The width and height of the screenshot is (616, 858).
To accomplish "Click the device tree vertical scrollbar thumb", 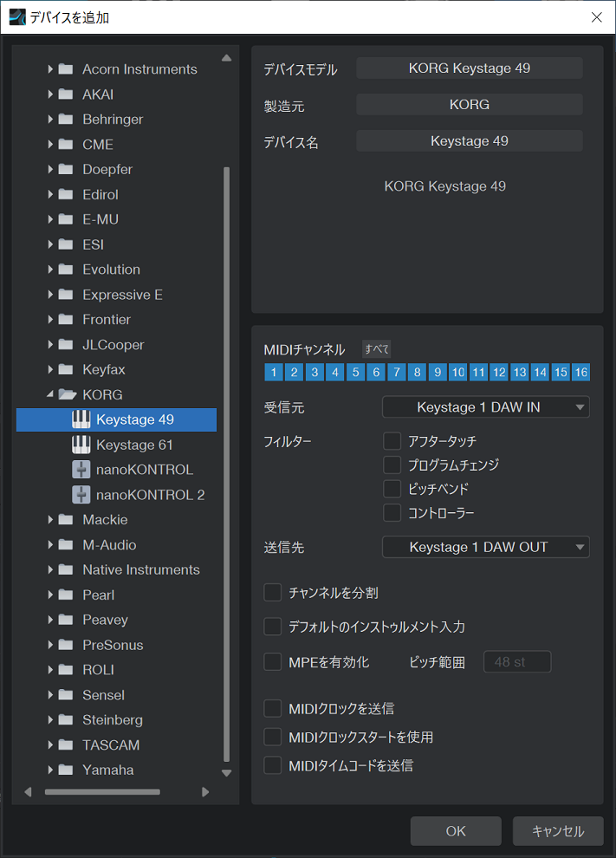I will 226,464.
